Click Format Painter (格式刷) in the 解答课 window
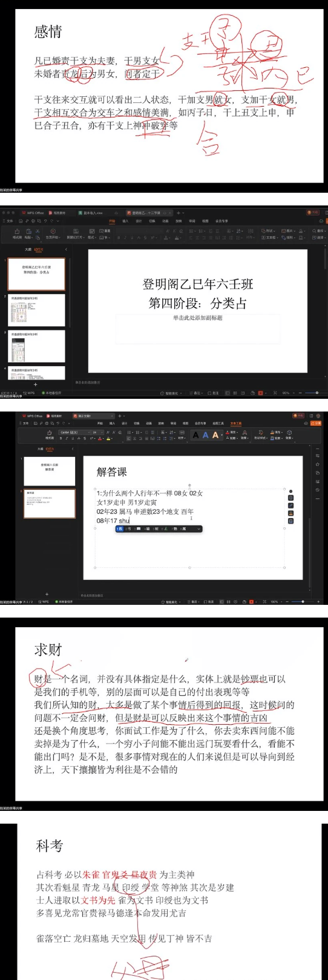 coord(49,435)
